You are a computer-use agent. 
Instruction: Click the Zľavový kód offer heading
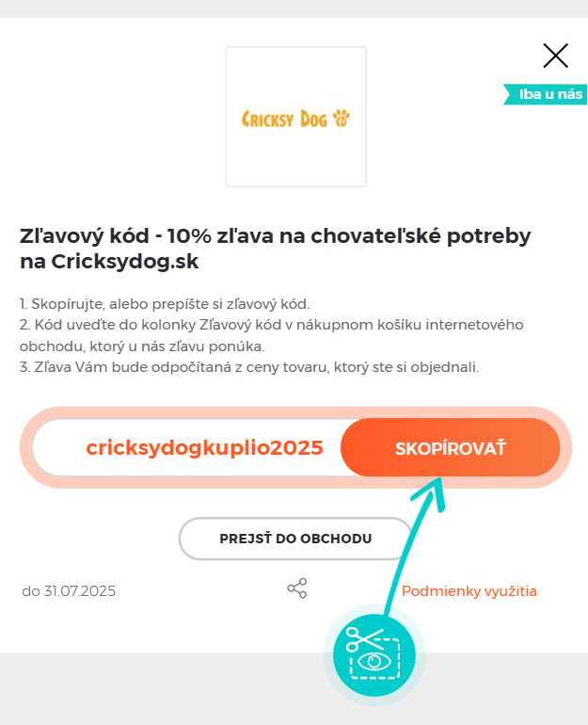pos(276,236)
